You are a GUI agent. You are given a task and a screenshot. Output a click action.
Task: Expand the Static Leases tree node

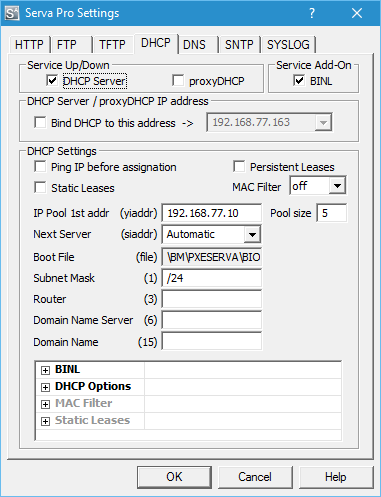(46, 421)
